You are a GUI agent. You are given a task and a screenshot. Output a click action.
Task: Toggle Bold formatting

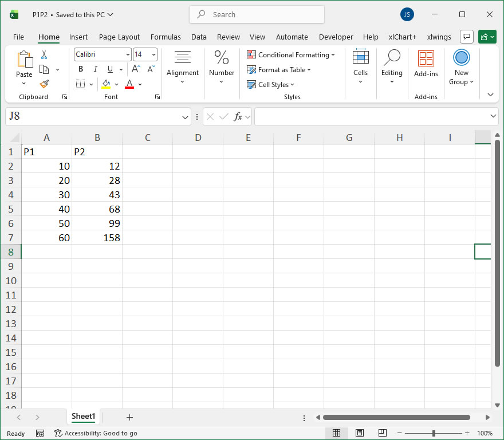[x=81, y=69]
